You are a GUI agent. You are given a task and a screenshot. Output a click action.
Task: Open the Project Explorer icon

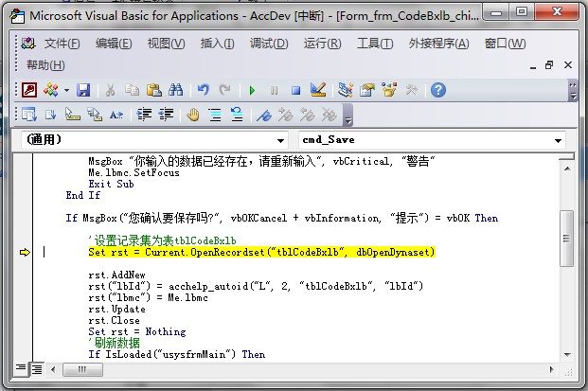point(345,90)
